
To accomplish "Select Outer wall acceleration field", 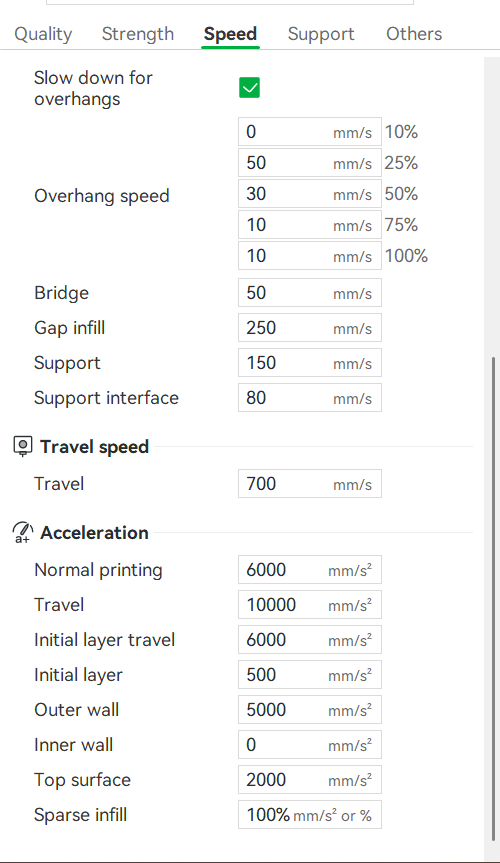I will (x=310, y=709).
